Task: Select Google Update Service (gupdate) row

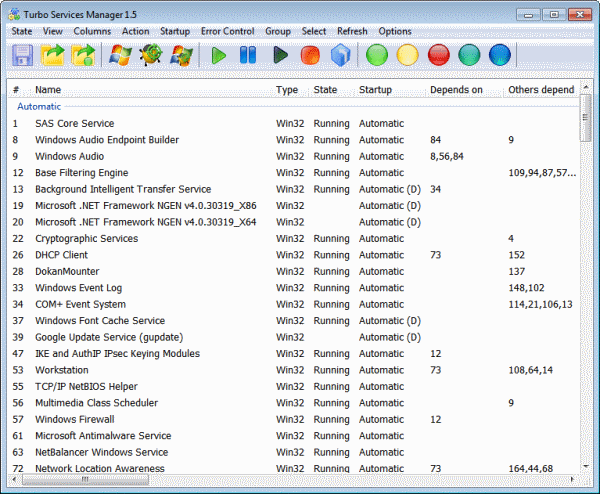Action: click(293, 337)
